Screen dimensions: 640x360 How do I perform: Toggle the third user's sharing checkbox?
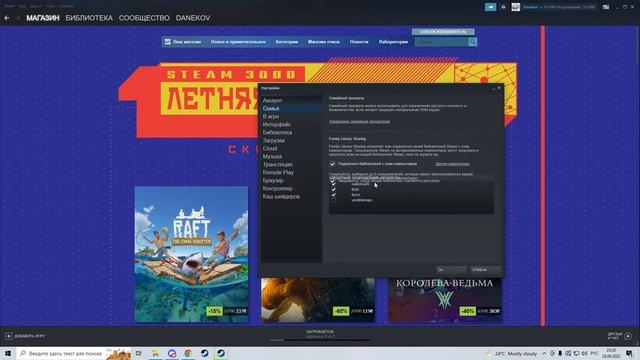333,195
